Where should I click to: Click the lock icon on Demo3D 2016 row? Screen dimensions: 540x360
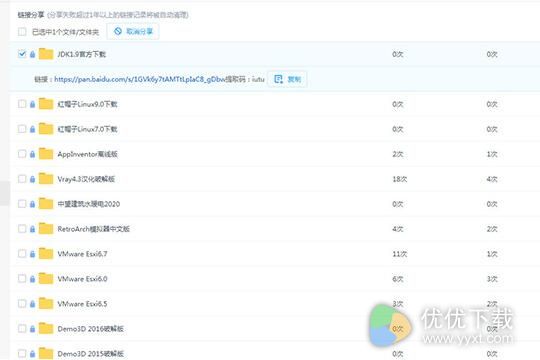click(x=32, y=329)
